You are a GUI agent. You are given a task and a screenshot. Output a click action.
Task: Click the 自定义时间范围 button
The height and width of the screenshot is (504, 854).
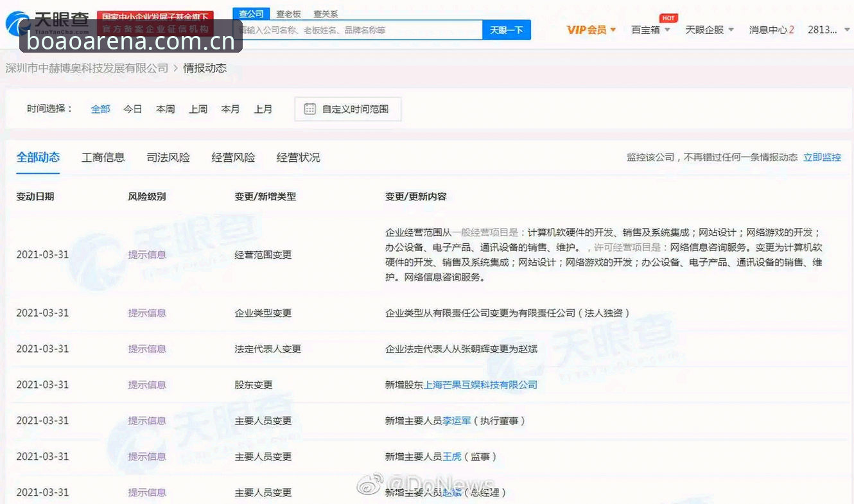pos(347,109)
